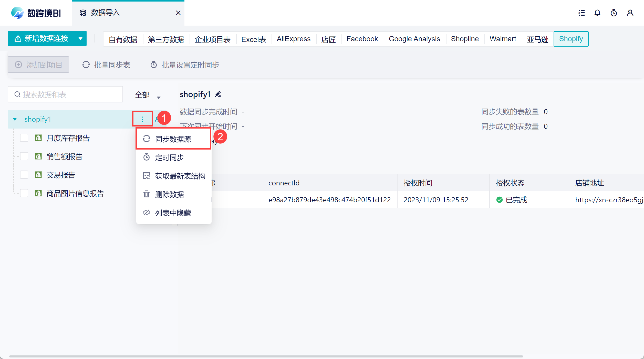Expand the 新增数据连接 dropdown arrow

[x=80, y=39]
